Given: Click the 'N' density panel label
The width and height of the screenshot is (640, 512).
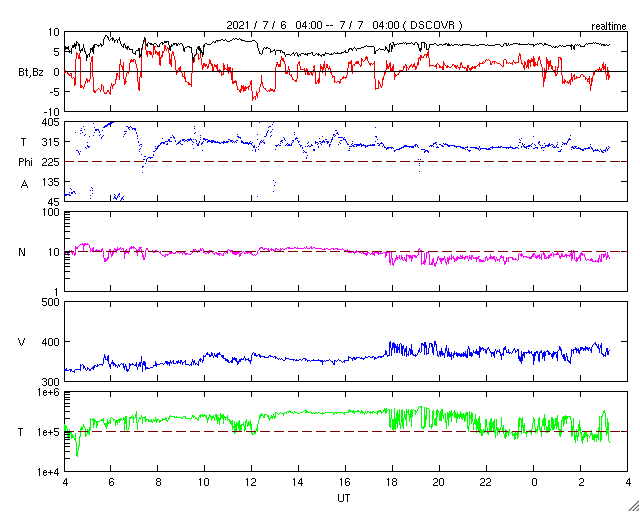Looking at the screenshot, I should [x=22, y=252].
